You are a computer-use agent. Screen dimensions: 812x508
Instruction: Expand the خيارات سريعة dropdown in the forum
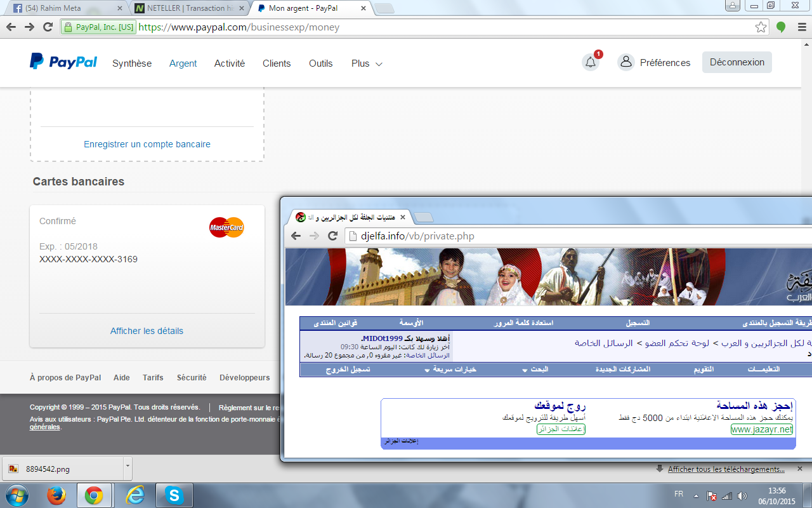coord(450,369)
